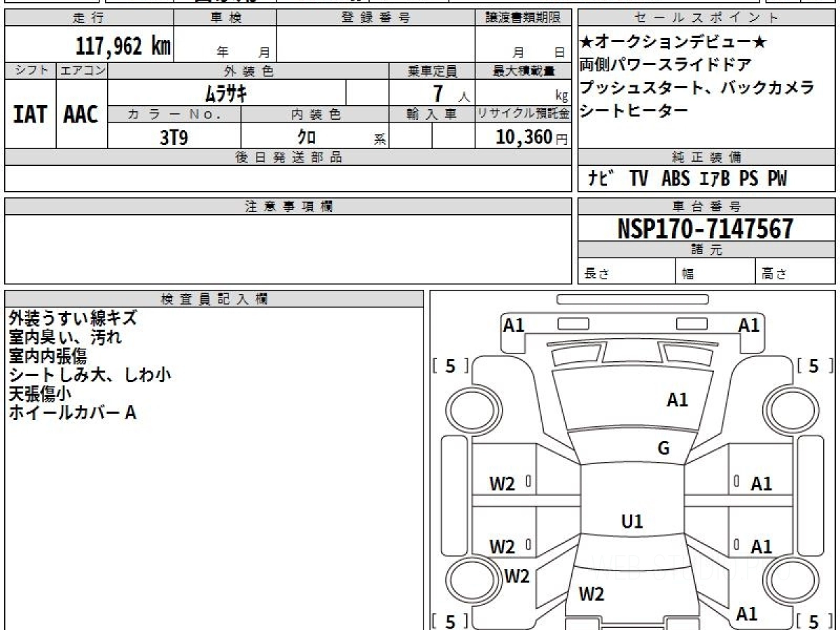The height and width of the screenshot is (630, 840).
Task: Click the 輸入車 header
Action: tap(431, 114)
